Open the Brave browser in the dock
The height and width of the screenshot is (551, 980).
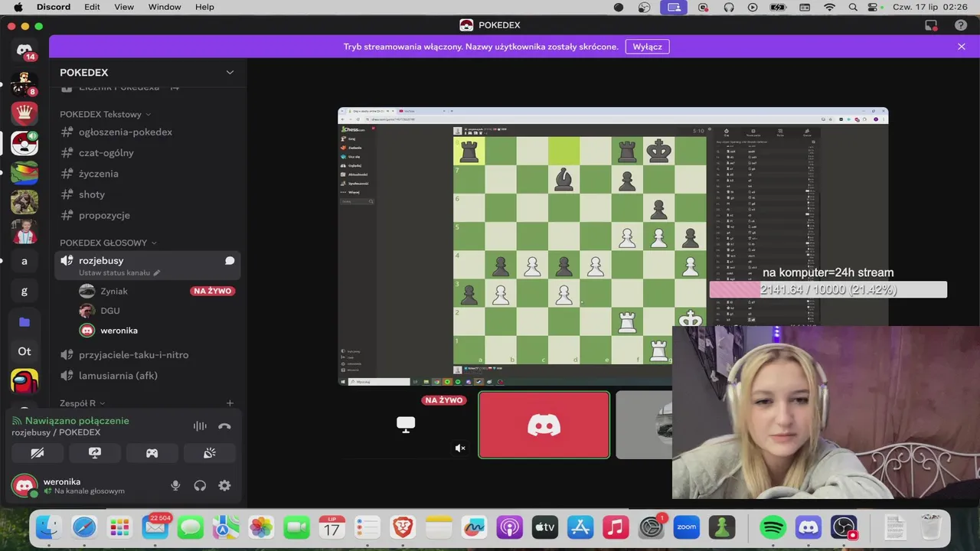point(403,527)
